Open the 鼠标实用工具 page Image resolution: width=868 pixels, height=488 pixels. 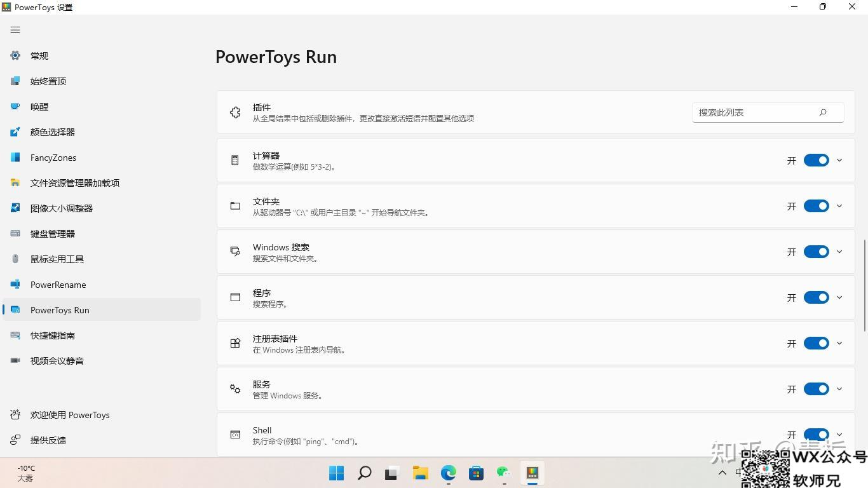(x=102, y=259)
